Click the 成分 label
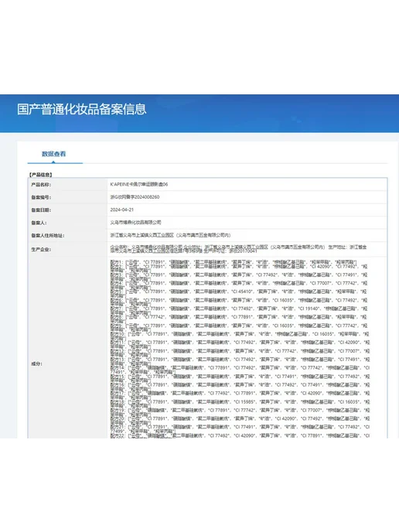Screen dimensions: 399x532 point(36,363)
